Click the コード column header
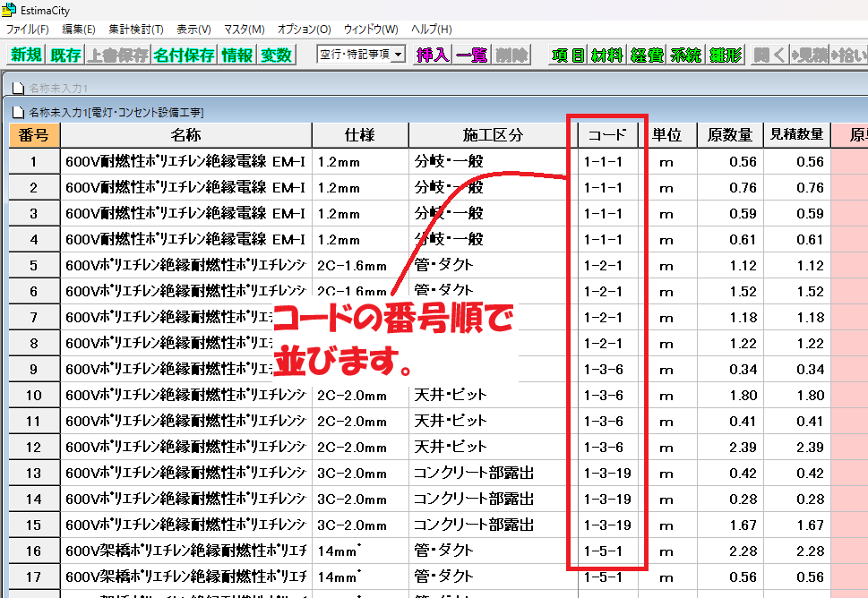The height and width of the screenshot is (598, 868). [606, 134]
